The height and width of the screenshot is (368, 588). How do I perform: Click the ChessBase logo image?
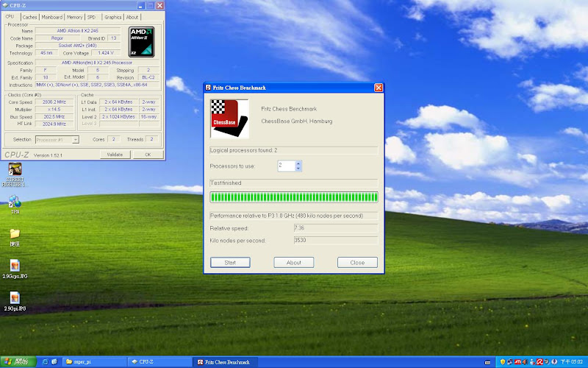[229, 118]
